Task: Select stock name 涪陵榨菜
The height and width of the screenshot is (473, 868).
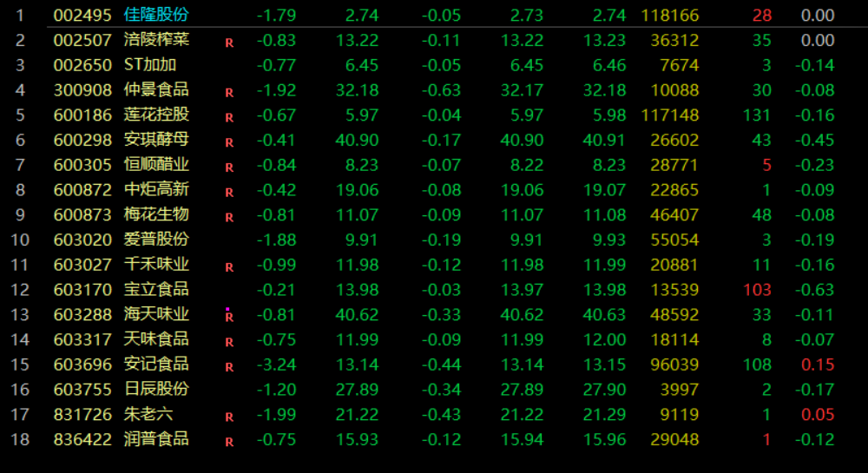Action: [156, 39]
